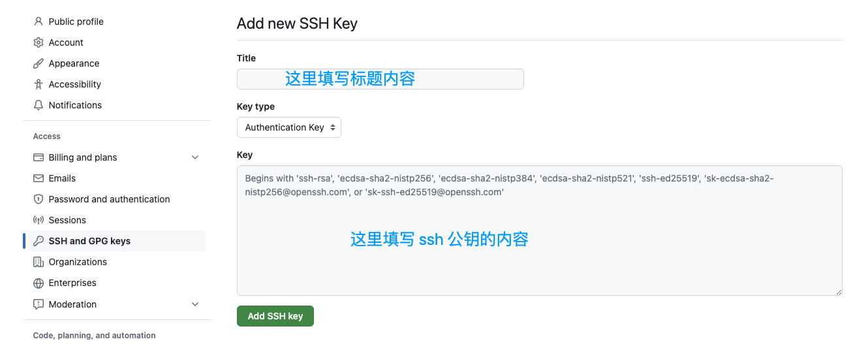Click the Sessions broadcast icon
Image resolution: width=868 pixels, height=350 pixels.
[x=38, y=220]
